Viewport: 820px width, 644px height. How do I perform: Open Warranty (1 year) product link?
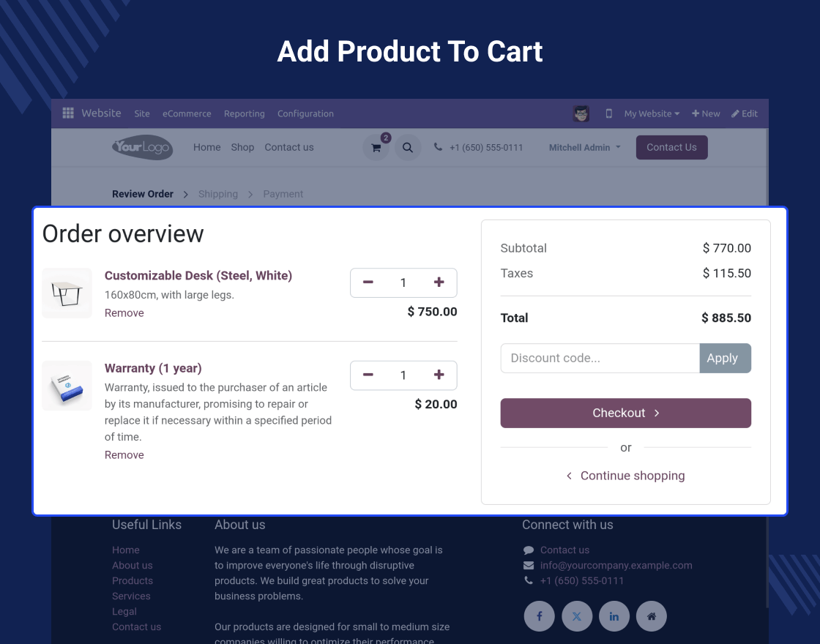[153, 368]
